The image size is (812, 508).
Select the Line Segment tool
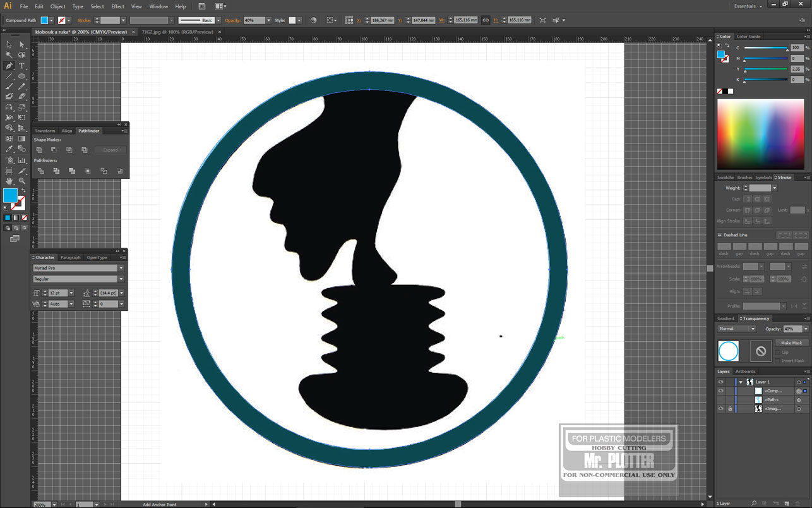[9, 76]
